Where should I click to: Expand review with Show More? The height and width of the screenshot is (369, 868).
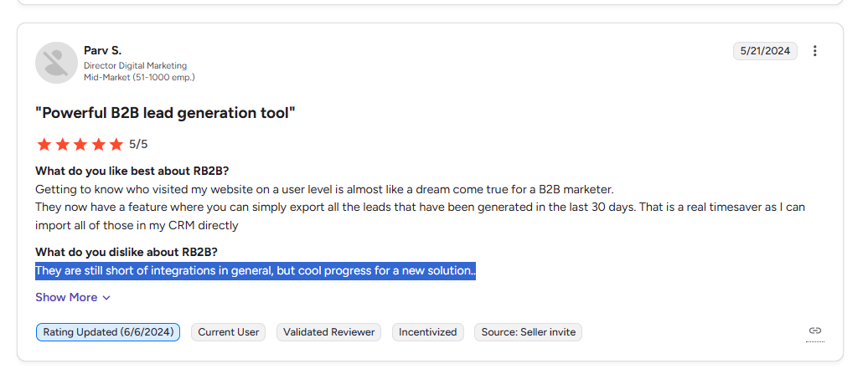[x=73, y=298]
